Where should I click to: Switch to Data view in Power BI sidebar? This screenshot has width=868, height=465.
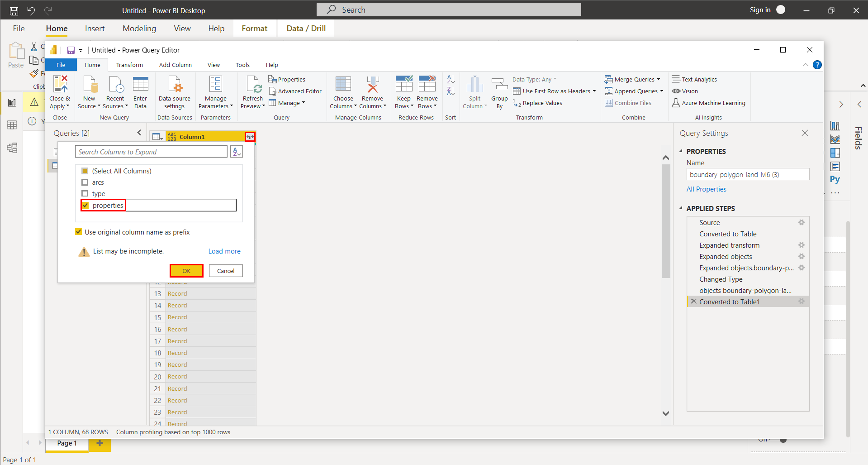(x=12, y=125)
